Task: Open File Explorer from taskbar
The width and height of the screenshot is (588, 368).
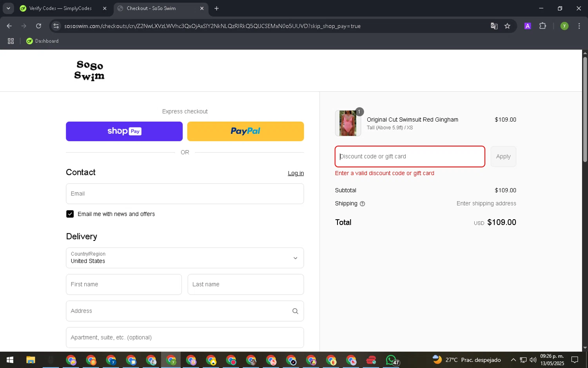Action: point(31,360)
